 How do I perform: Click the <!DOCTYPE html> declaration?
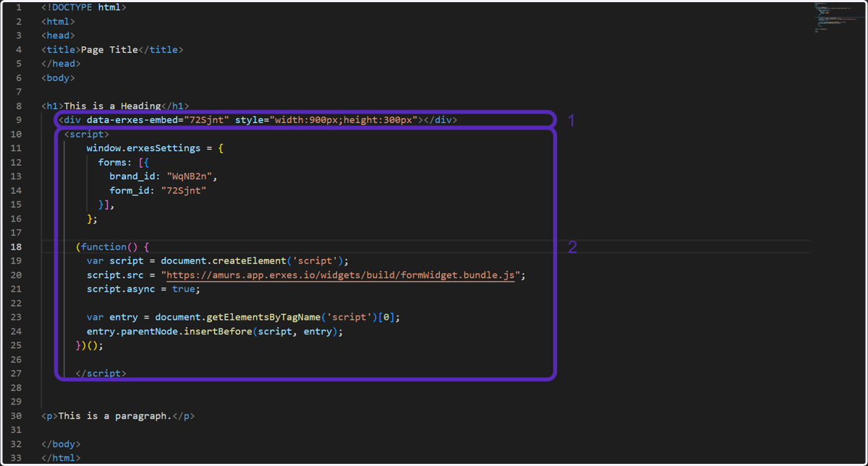pos(84,7)
